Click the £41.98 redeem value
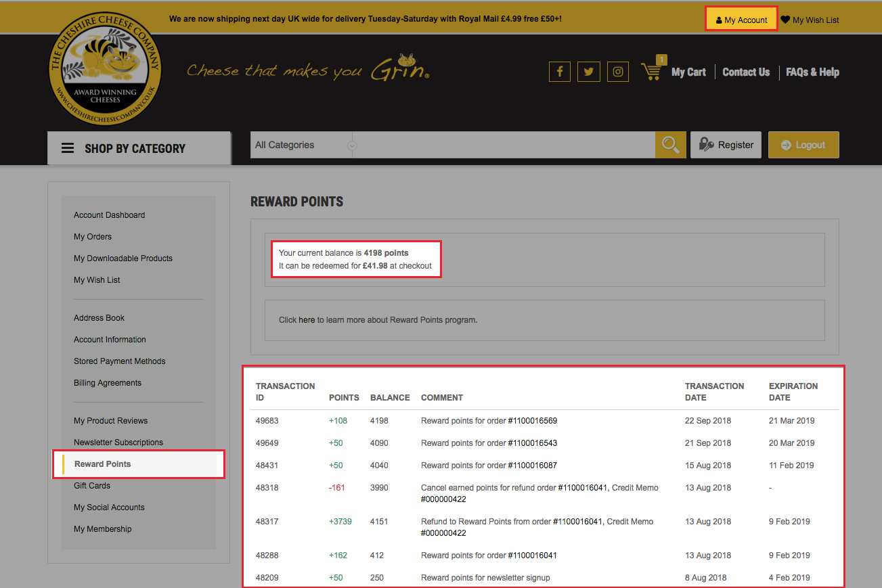 tap(375, 266)
